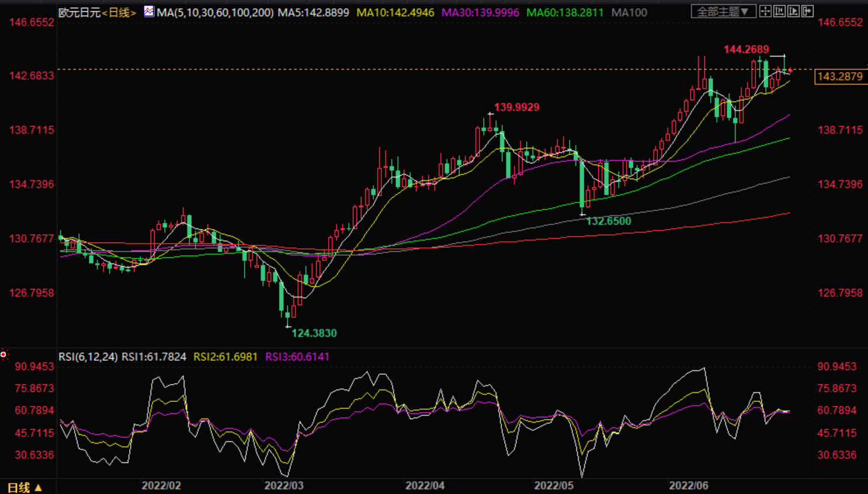
Task: Click the 139.9929 peak price label
Action: [517, 107]
